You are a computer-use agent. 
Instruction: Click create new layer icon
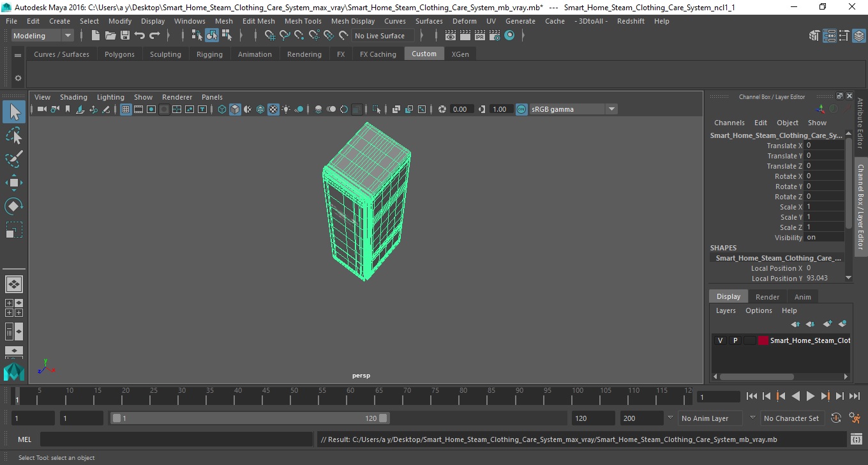[828, 324]
